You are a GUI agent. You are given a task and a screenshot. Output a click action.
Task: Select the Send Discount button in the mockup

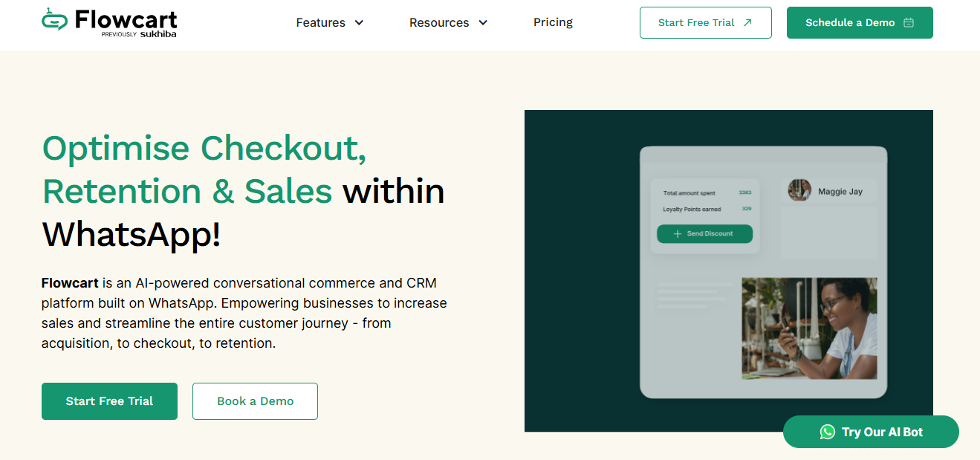tap(704, 233)
